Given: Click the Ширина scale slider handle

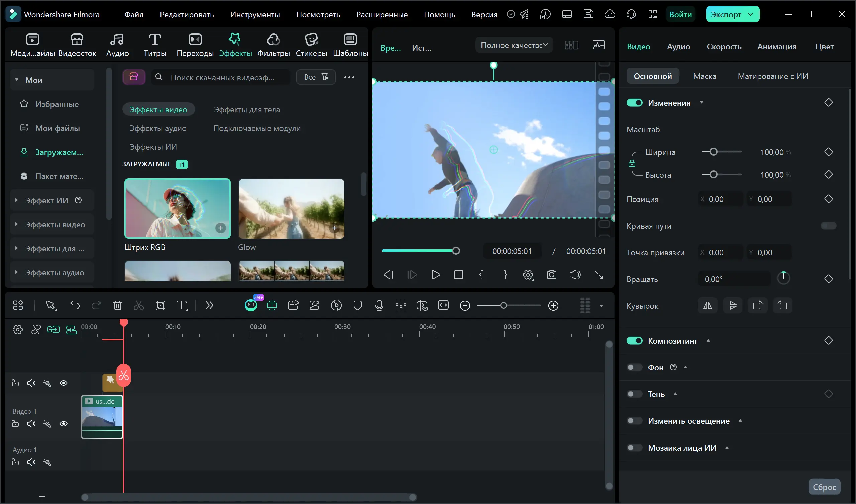Looking at the screenshot, I should (713, 152).
